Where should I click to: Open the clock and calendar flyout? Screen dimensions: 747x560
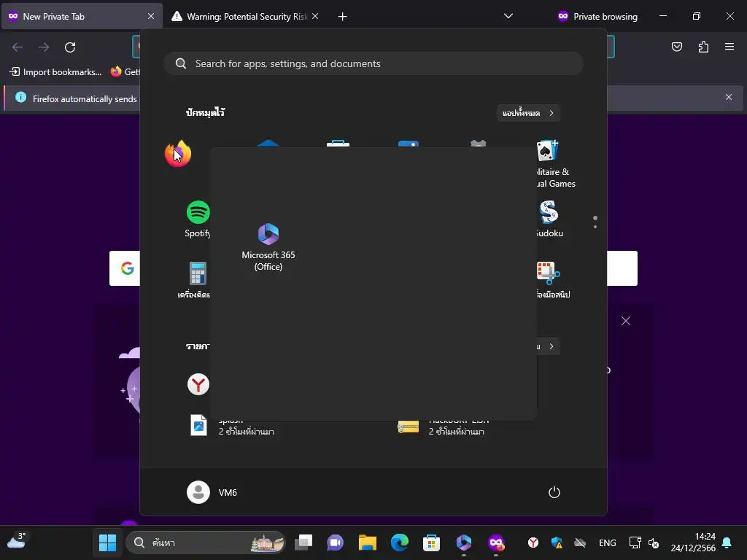point(693,542)
